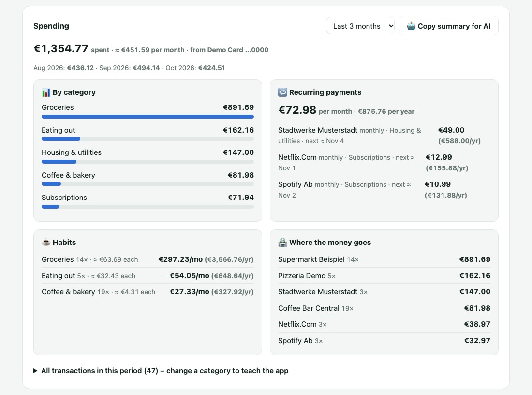
Task: Open the Last 3 months period dropdown
Action: [x=360, y=26]
